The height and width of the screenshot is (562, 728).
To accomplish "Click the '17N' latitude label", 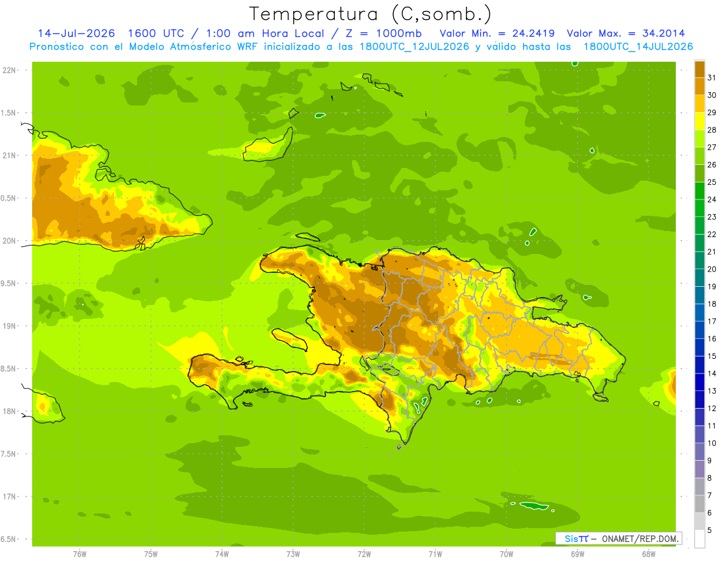I will 10,497.
